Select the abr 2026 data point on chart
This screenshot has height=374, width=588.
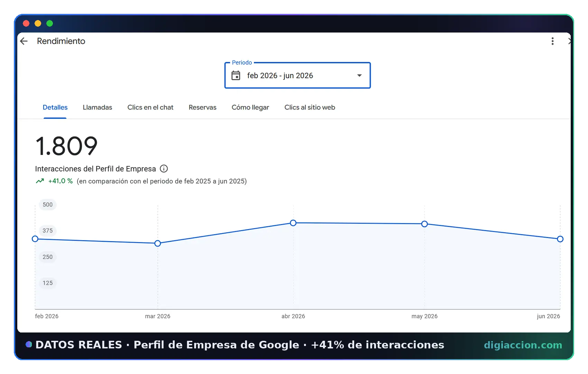(293, 223)
